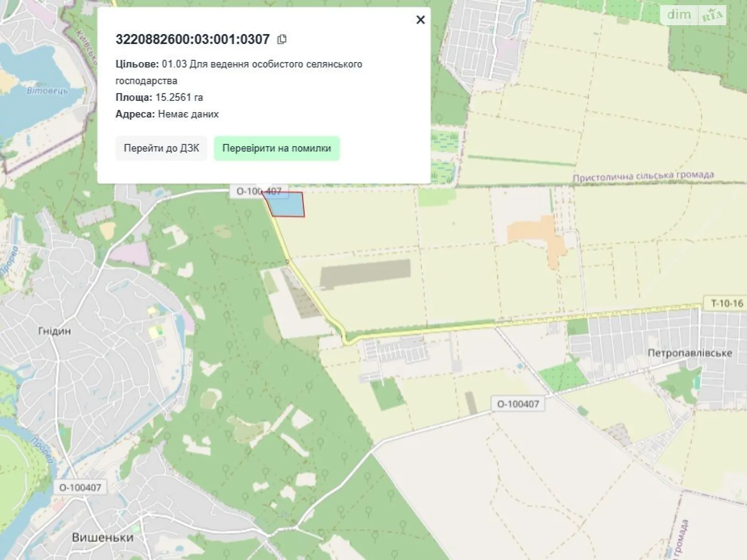Select the highlighted blue land parcel
Viewport: 747px width, 560px height.
point(288,206)
